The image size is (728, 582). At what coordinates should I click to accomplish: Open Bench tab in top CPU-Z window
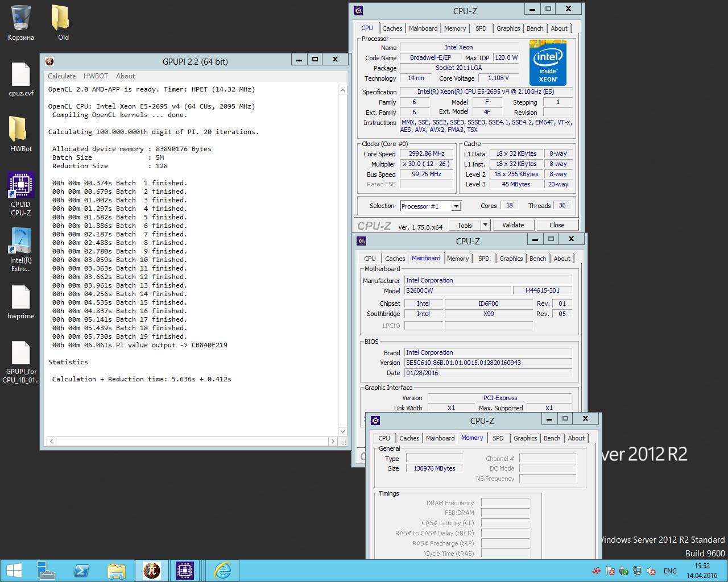coord(535,28)
